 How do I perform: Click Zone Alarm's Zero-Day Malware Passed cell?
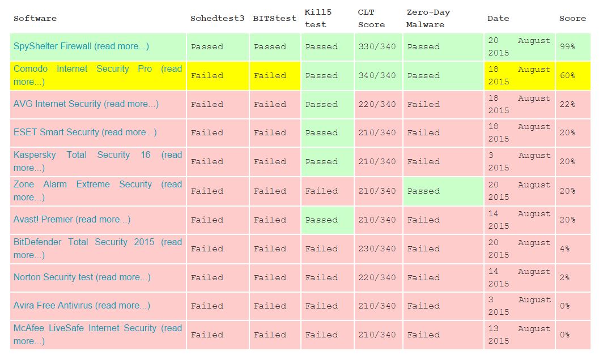pyautogui.click(x=423, y=191)
